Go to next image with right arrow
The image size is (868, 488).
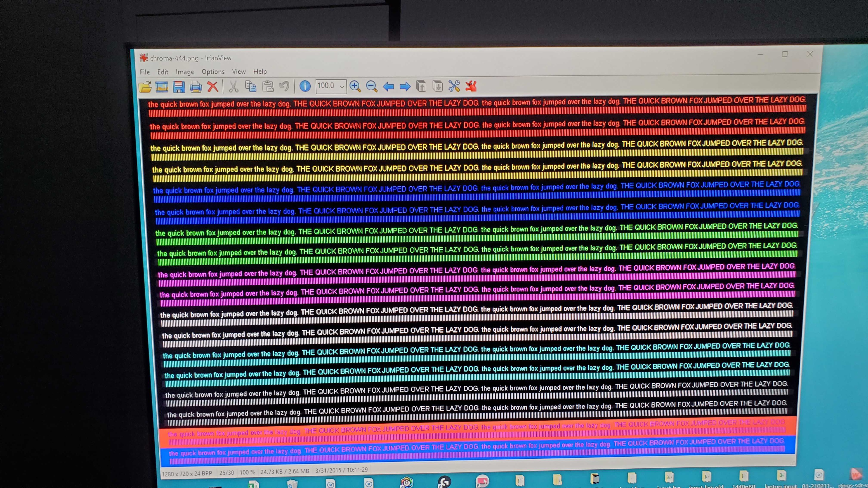[x=405, y=87]
